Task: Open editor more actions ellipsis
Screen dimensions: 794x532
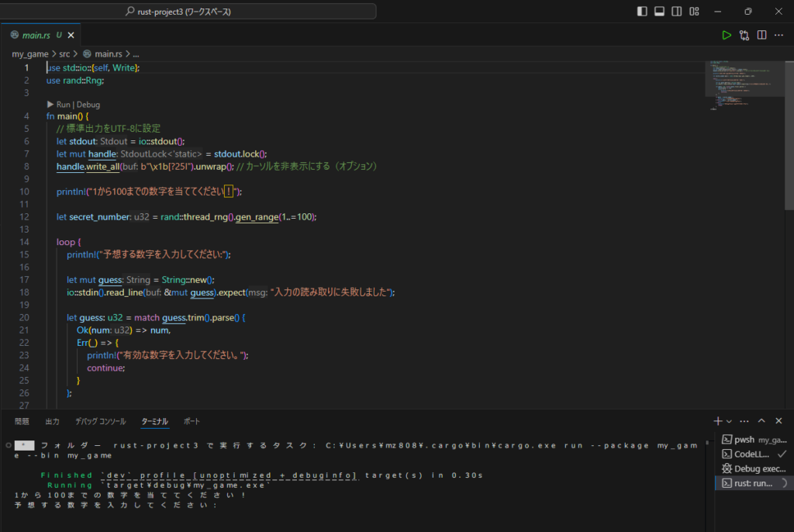Action: click(778, 35)
